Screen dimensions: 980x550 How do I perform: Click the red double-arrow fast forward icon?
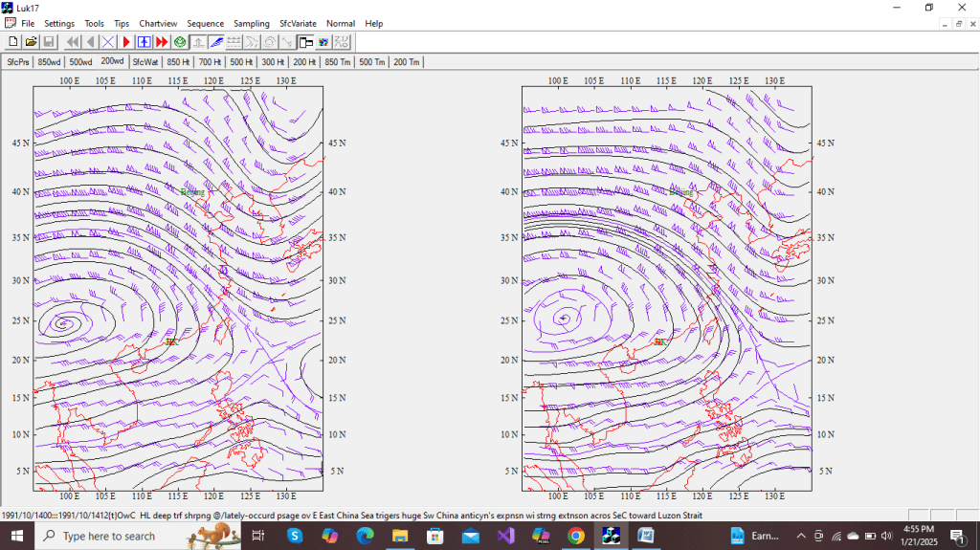[161, 42]
